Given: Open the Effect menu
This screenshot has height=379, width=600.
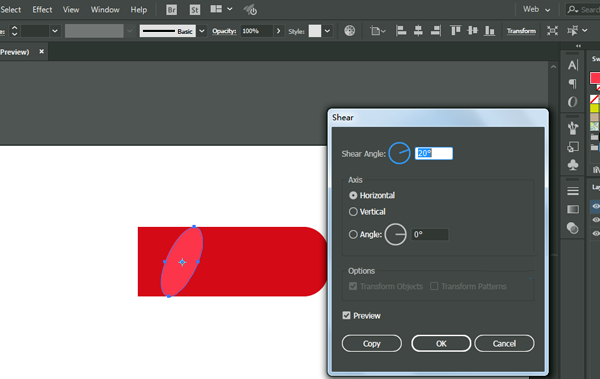Looking at the screenshot, I should (42, 10).
